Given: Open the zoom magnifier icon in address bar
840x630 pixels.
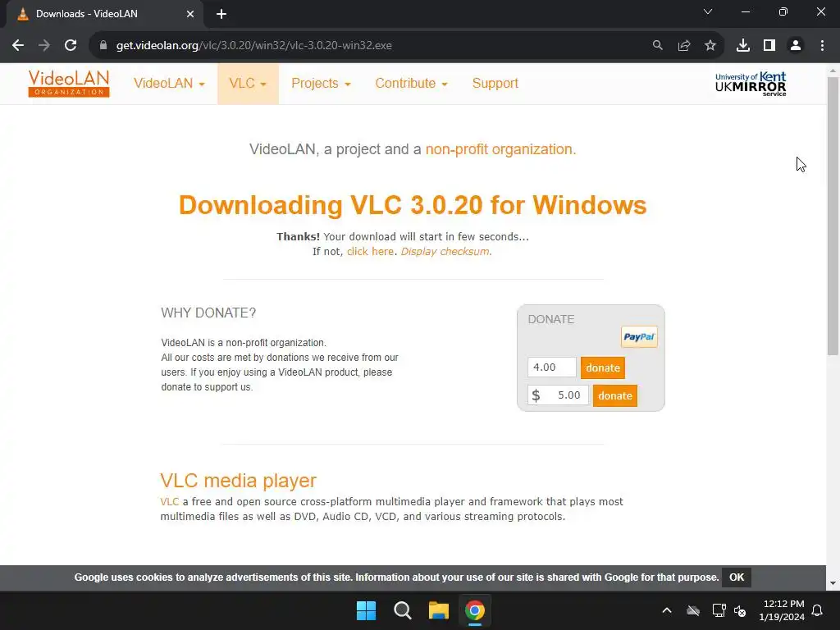Looking at the screenshot, I should pyautogui.click(x=657, y=46).
